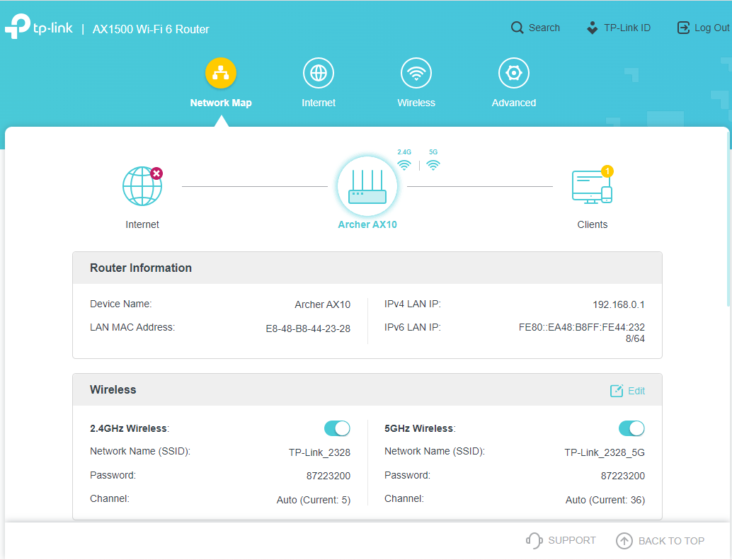Click the 5GHz Wireless label
The height and width of the screenshot is (560, 732).
point(420,428)
